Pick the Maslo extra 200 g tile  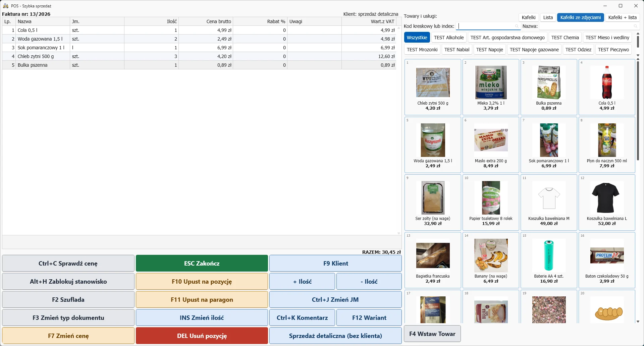tap(491, 145)
